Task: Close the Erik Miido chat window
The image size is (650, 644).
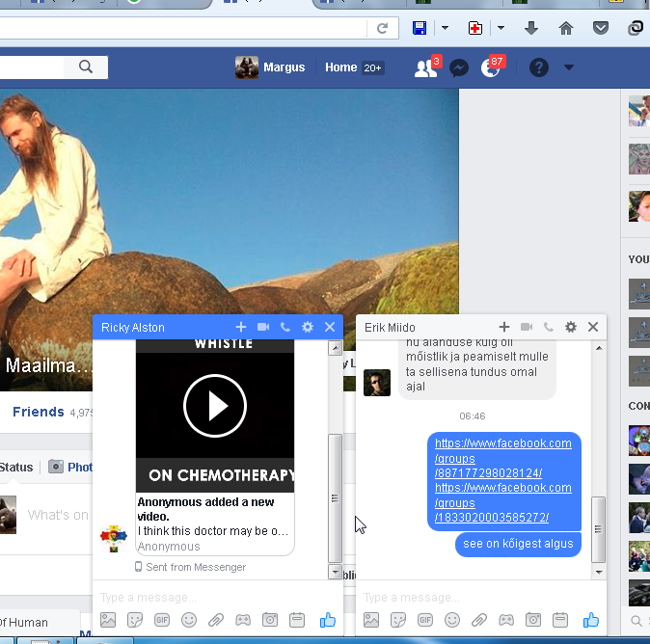Action: (593, 327)
